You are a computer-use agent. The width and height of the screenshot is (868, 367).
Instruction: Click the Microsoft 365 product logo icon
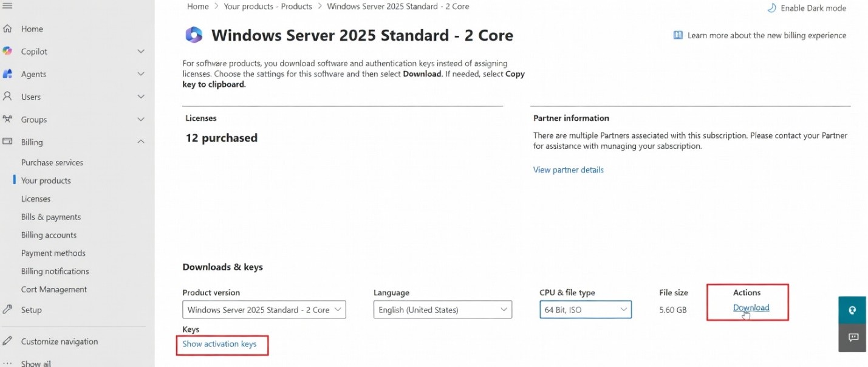coord(194,35)
